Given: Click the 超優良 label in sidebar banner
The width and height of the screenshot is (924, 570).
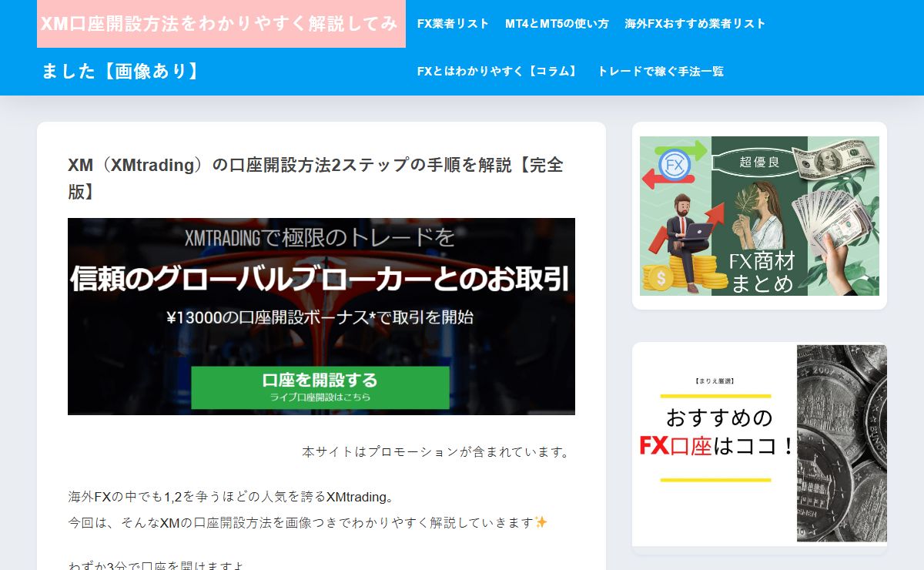Looking at the screenshot, I should pos(759,162).
